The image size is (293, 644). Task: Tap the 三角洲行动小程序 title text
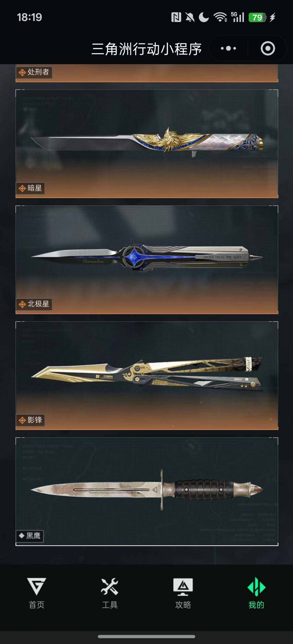[146, 49]
